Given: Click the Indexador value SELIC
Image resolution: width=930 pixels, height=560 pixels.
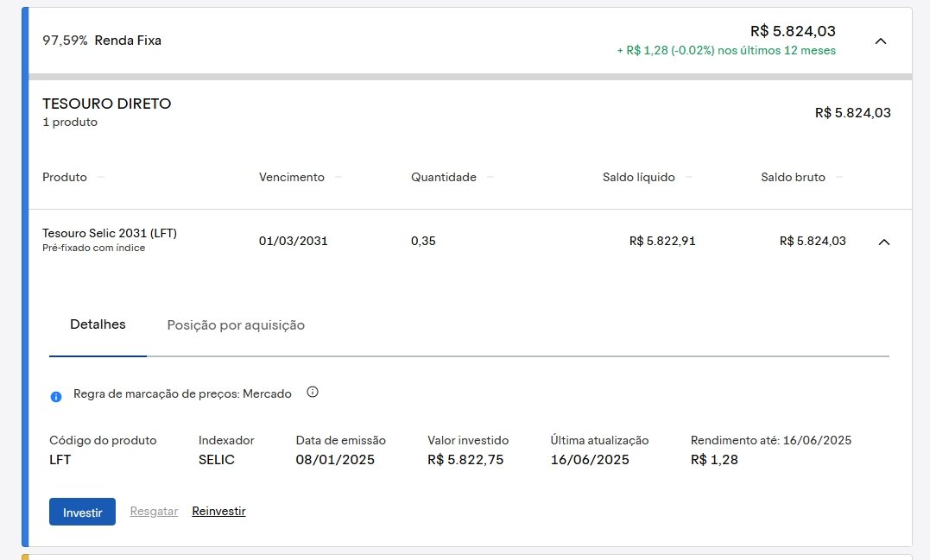Looking at the screenshot, I should point(217,460).
